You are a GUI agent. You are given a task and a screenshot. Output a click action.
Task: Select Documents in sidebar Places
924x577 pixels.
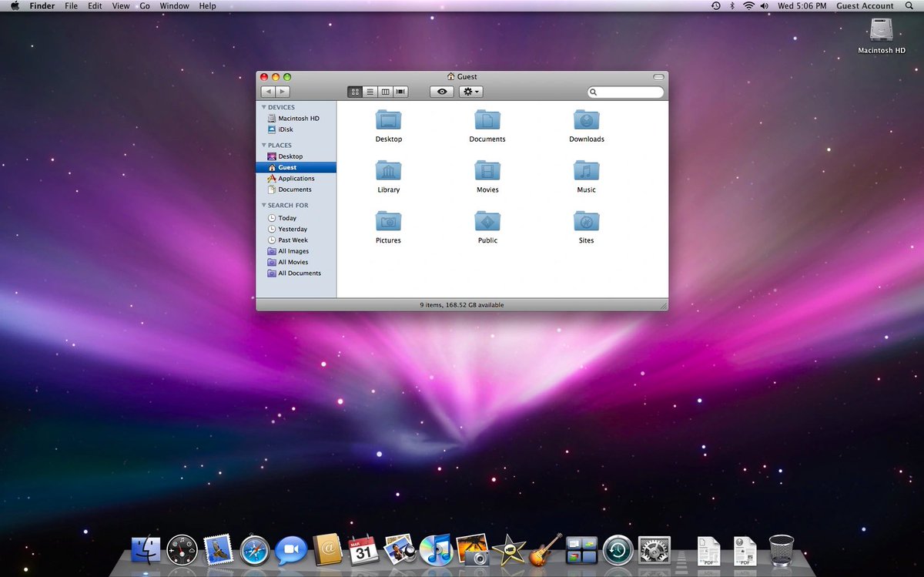click(296, 190)
